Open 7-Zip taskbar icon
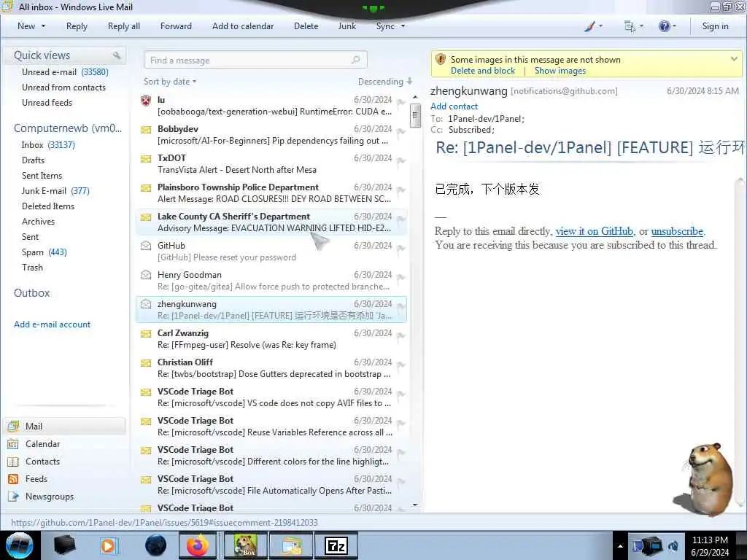Image resolution: width=747 pixels, height=560 pixels. coord(336,545)
